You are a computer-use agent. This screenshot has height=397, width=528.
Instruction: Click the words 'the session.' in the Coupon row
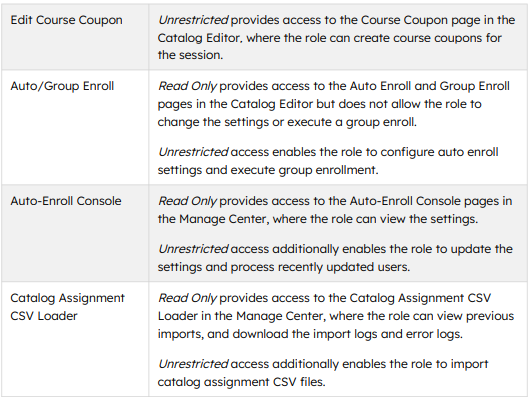click(x=190, y=55)
